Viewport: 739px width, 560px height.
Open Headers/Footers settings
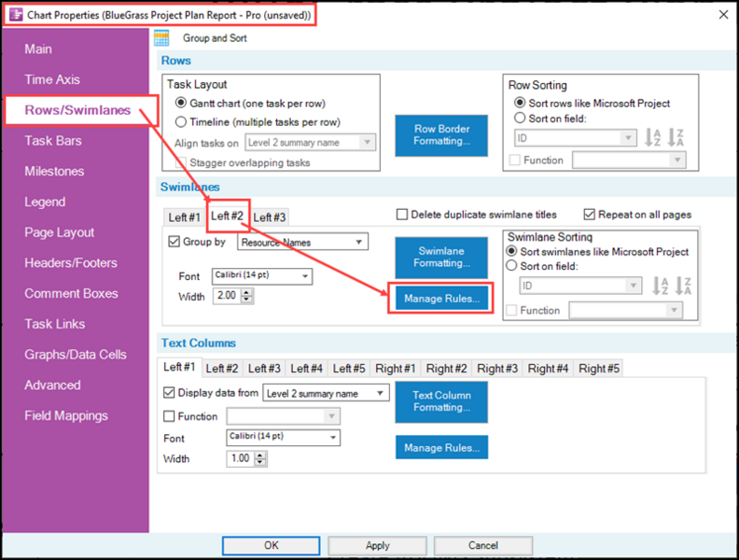71,263
